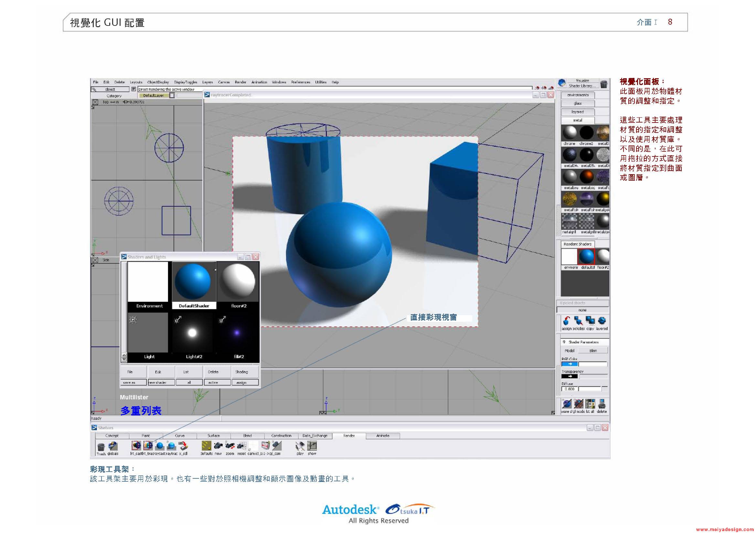The height and width of the screenshot is (534, 756).
Task: Select the camera zoom shelf tool
Action: pyautogui.click(x=230, y=446)
